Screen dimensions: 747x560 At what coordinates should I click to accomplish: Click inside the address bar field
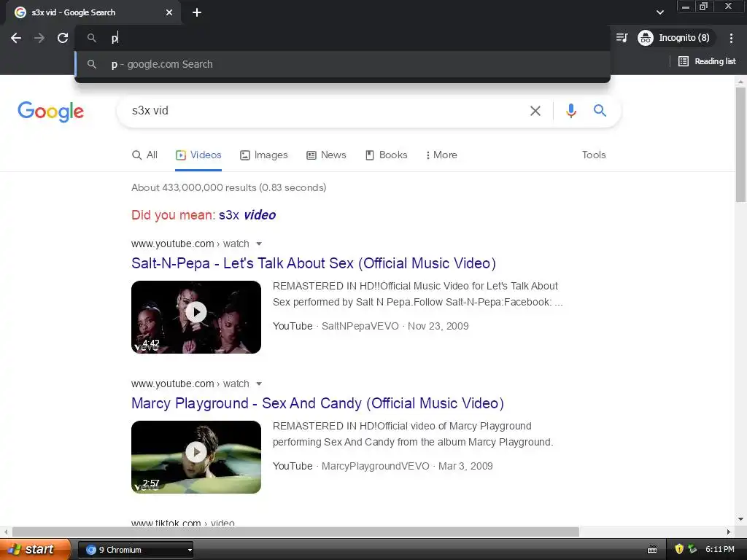point(343,38)
